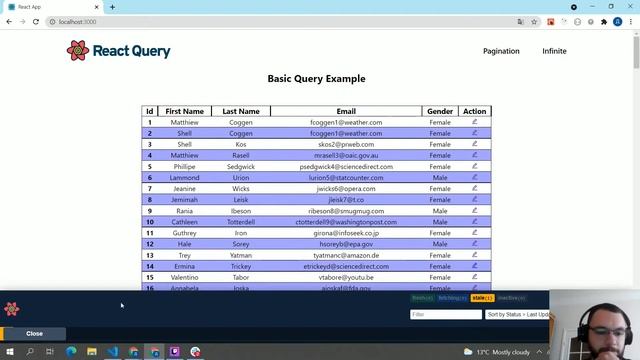Open the Infinite page link
This screenshot has width=640, height=360.
click(x=554, y=51)
